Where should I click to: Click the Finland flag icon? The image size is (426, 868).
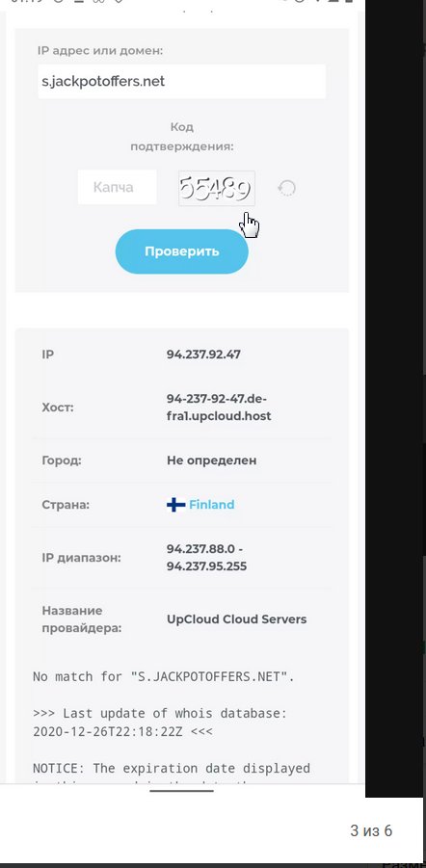point(175,505)
